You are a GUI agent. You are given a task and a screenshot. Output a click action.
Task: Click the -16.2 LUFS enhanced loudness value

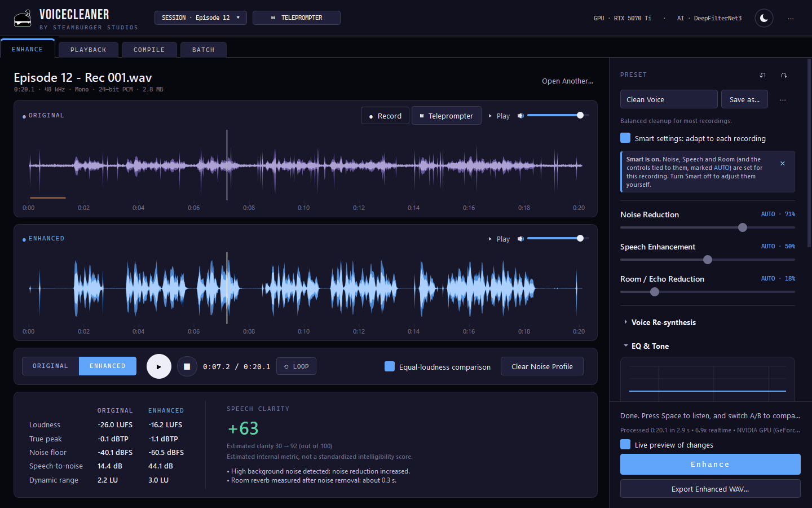click(x=165, y=424)
